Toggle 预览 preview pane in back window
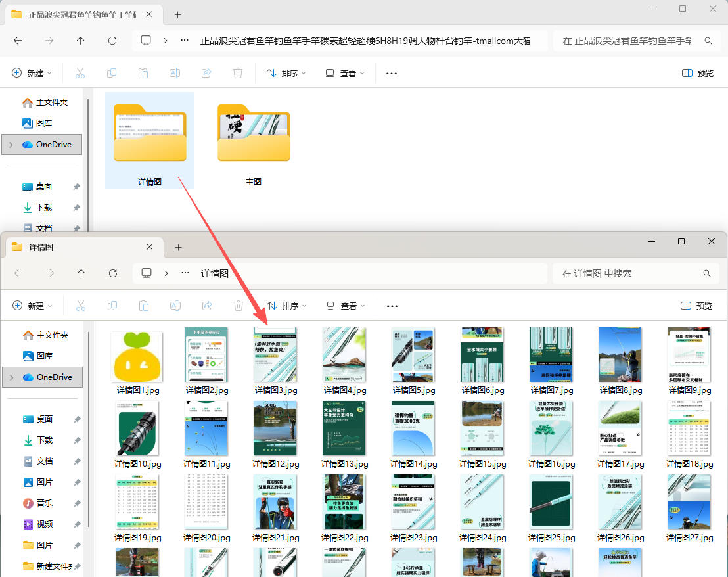Viewport: 728px width, 577px height. (698, 73)
